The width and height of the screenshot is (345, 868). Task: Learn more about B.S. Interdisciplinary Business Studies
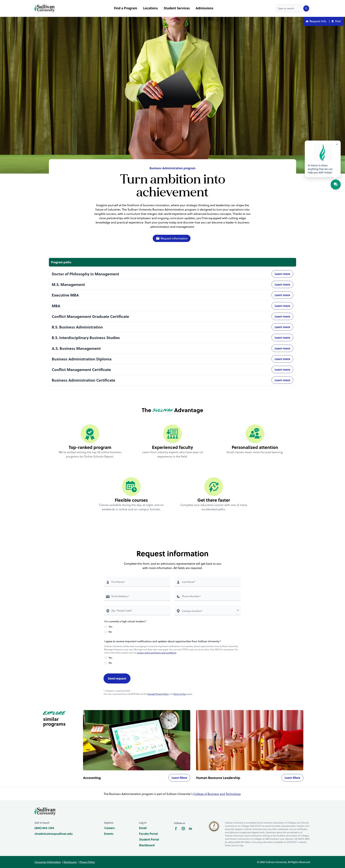[282, 338]
